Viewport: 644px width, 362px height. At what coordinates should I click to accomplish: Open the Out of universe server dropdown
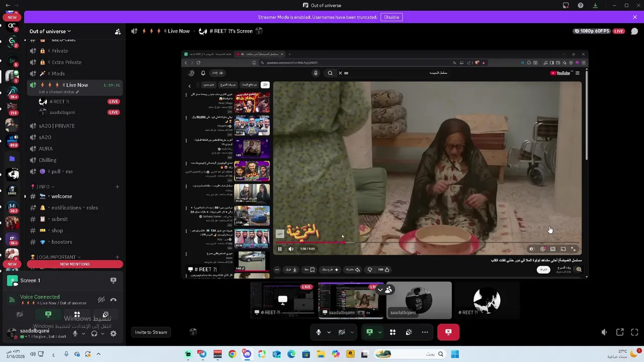(50, 31)
